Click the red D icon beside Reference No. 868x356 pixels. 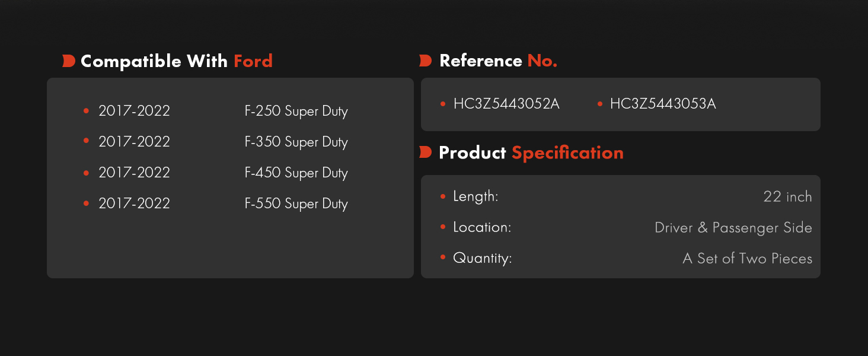click(x=425, y=61)
